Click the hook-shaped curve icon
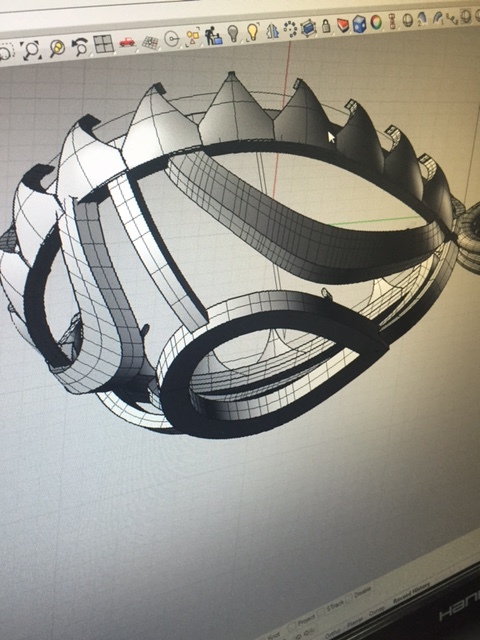Screen dimensions: 480x640 coord(452,18)
